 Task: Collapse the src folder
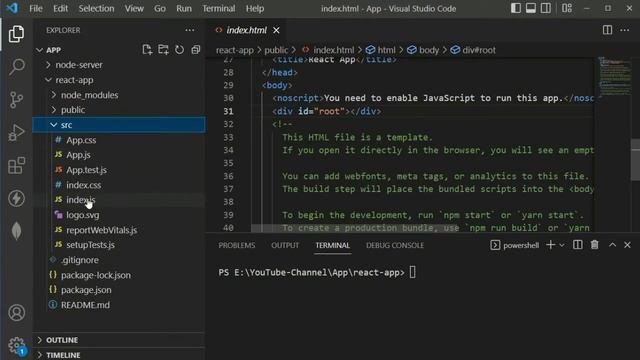(x=119, y=125)
